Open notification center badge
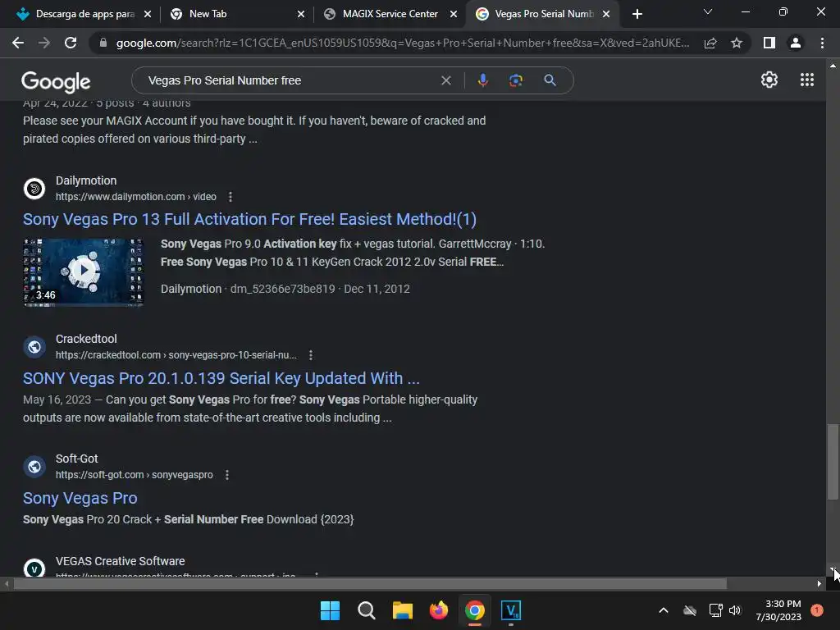Viewport: 840px width, 630px height. [816, 610]
